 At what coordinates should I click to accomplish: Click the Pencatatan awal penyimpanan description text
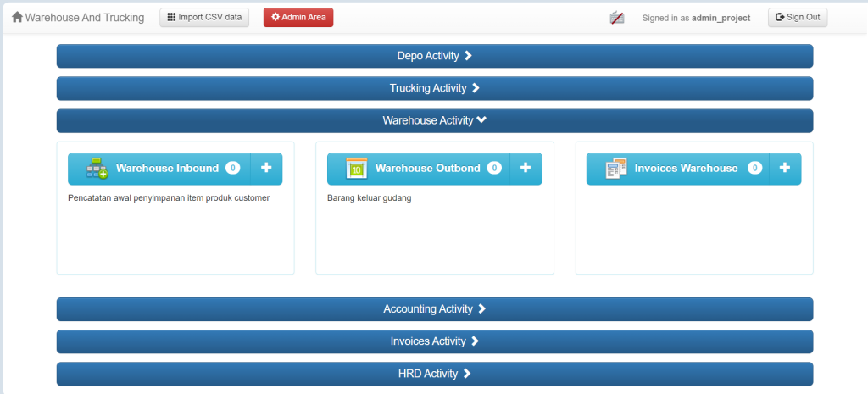(x=169, y=198)
